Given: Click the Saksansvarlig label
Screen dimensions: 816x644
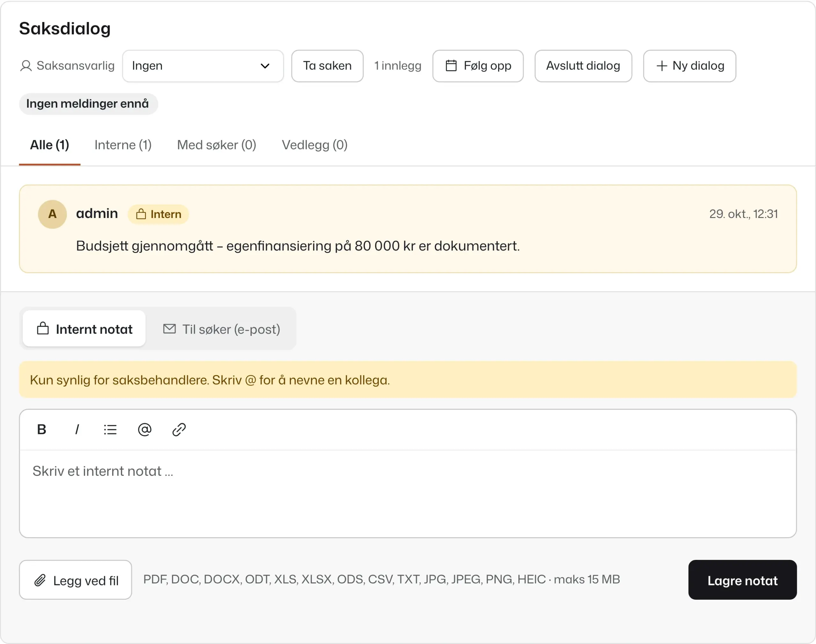Looking at the screenshot, I should pos(76,66).
